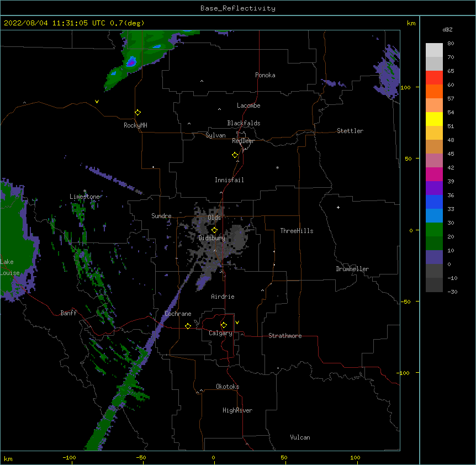
Task: Click the Strathmore town label
Action: [285, 336]
